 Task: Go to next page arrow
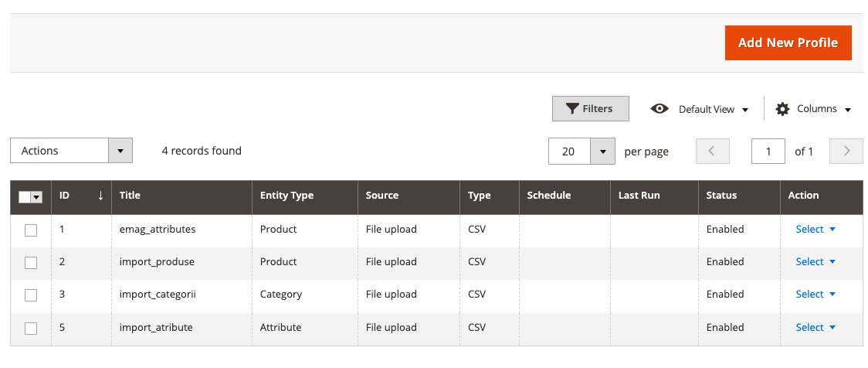click(846, 151)
